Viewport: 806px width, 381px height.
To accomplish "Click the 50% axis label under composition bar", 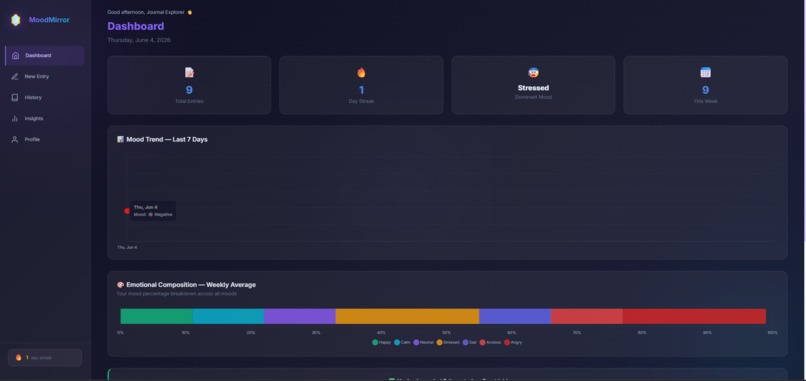I will (446, 333).
